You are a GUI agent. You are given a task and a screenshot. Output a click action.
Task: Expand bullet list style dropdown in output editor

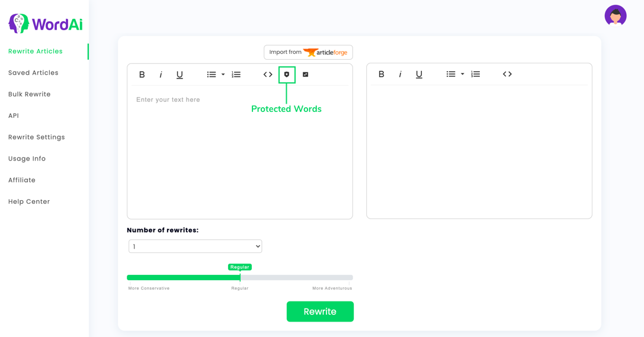463,74
